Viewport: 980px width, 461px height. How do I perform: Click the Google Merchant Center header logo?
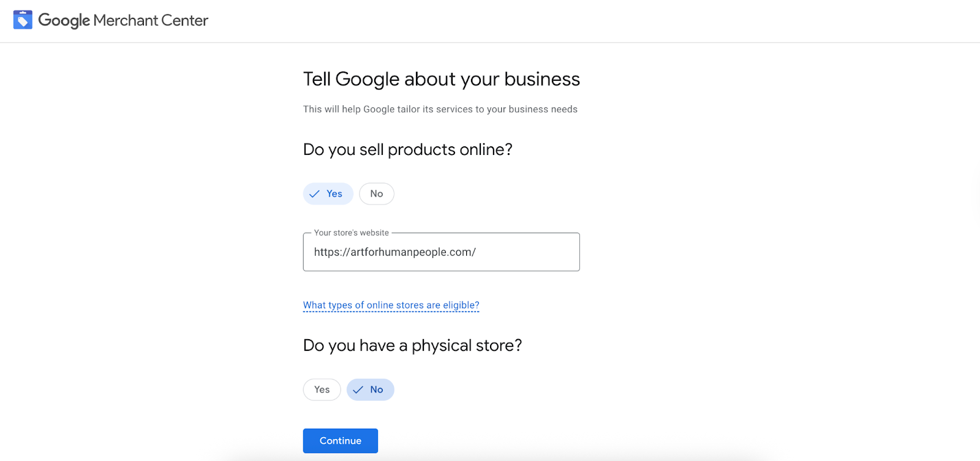110,20
